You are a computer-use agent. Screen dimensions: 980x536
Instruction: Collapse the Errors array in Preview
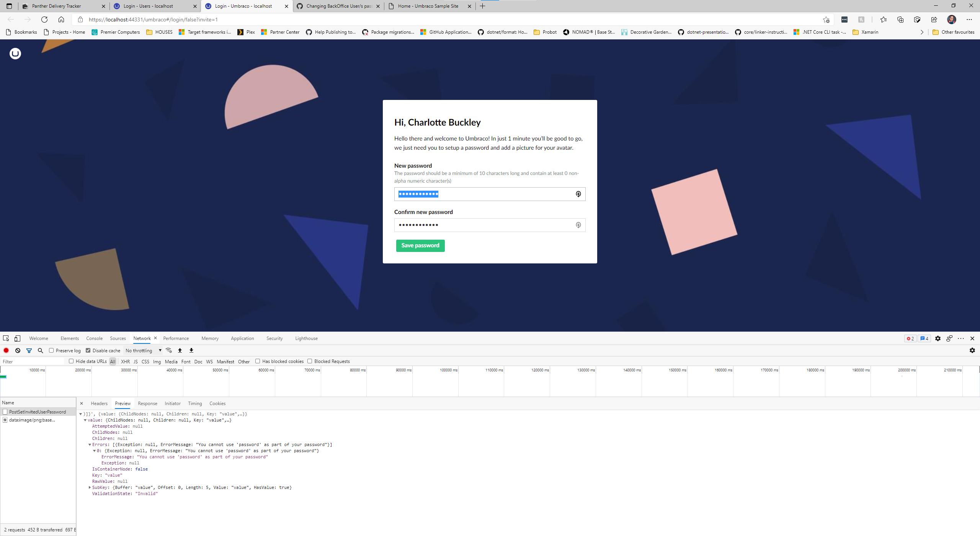[x=89, y=444]
